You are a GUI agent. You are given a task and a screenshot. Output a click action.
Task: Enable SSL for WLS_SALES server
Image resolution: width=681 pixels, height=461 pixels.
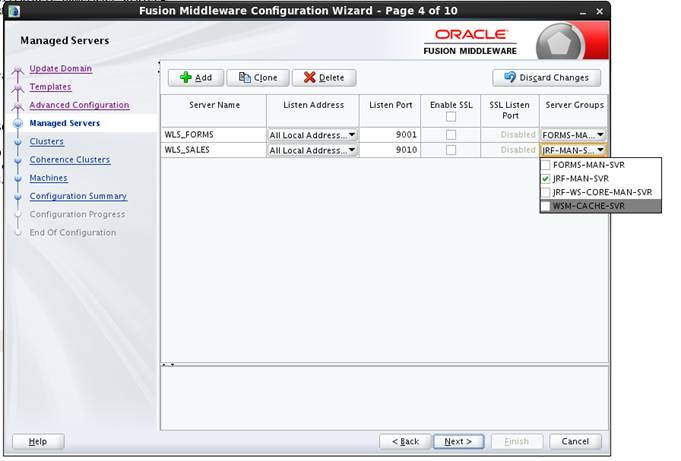[451, 150]
